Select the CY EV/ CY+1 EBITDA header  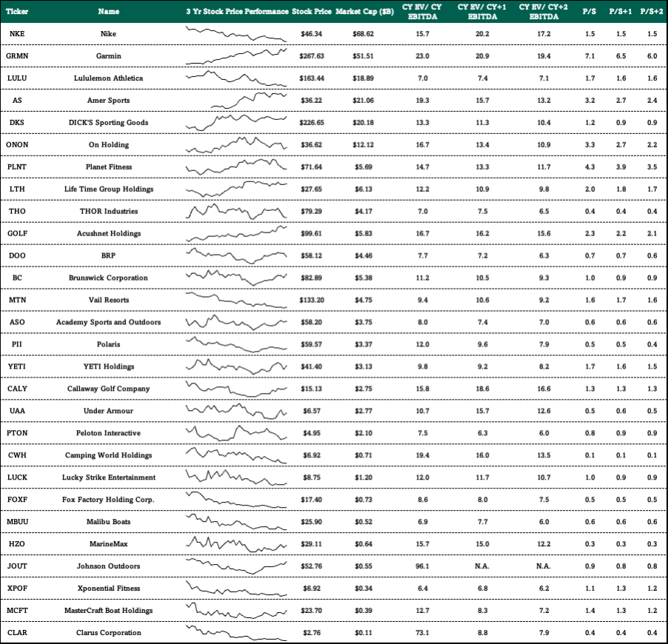point(482,12)
